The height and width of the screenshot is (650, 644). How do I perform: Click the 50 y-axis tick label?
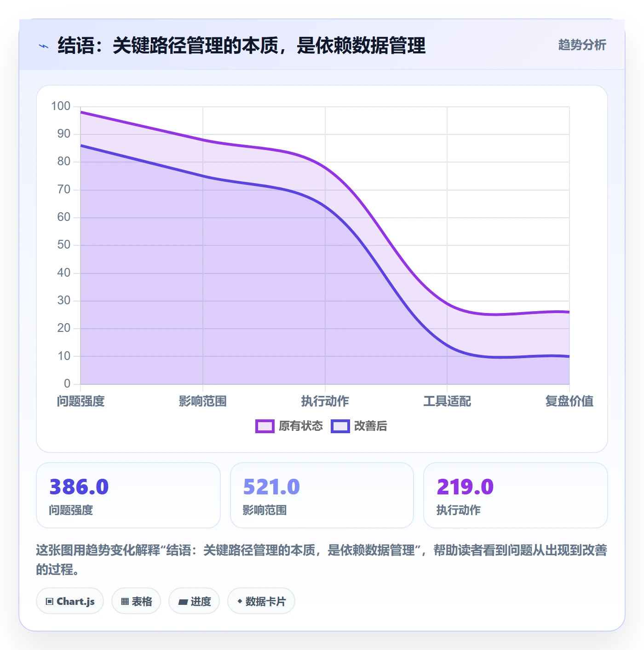(x=64, y=245)
